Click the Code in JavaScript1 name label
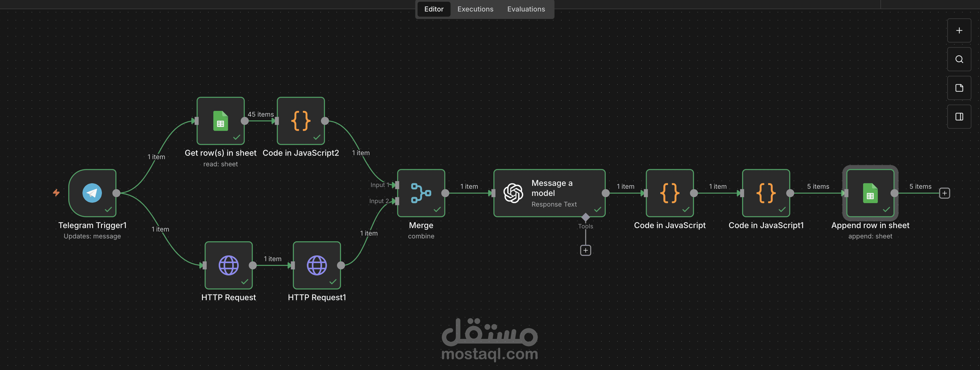The width and height of the screenshot is (980, 370). [766, 225]
